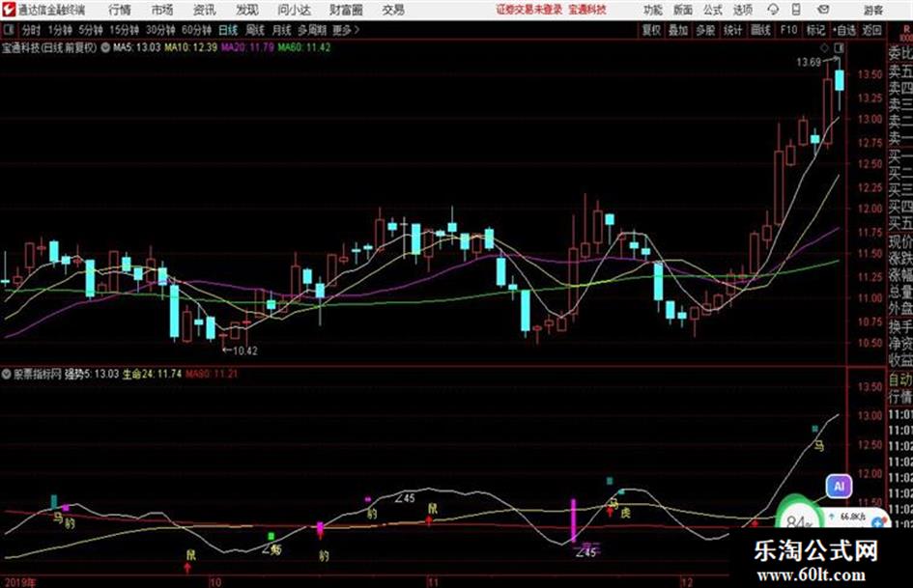The width and height of the screenshot is (913, 588).
Task: Click the red 宝通科技 title link
Action: (x=587, y=10)
